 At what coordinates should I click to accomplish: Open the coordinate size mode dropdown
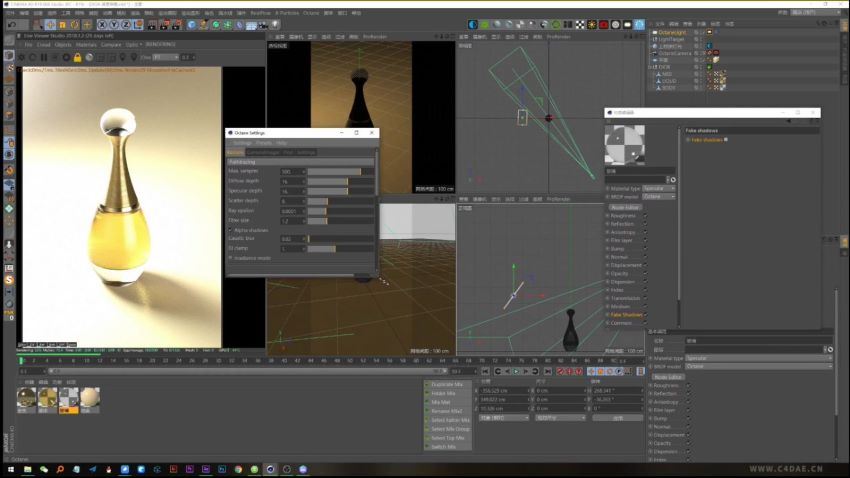[561, 418]
